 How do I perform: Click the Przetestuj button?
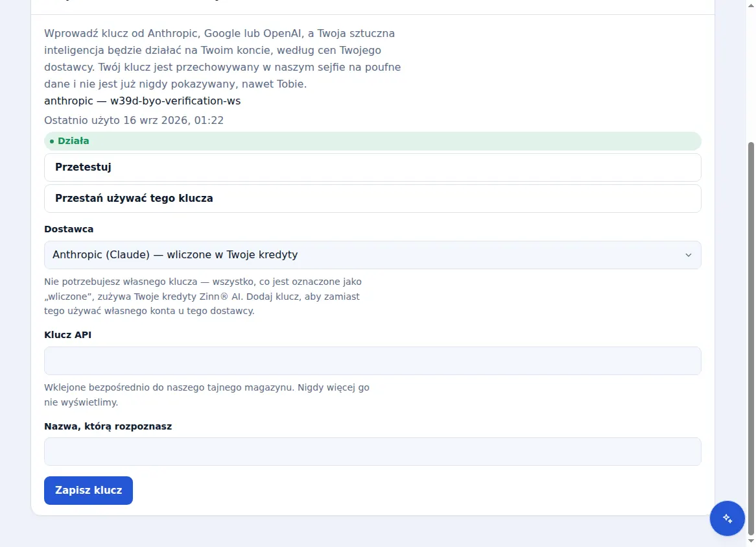pyautogui.click(x=372, y=167)
